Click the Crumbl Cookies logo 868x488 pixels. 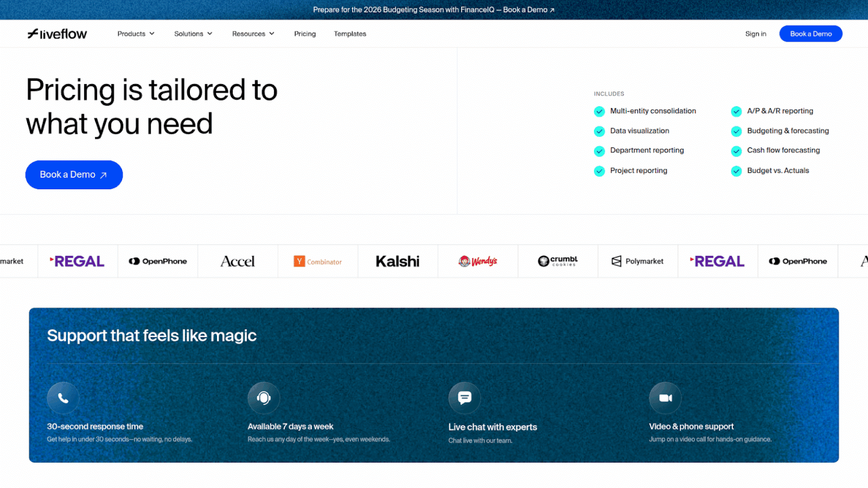pyautogui.click(x=558, y=261)
